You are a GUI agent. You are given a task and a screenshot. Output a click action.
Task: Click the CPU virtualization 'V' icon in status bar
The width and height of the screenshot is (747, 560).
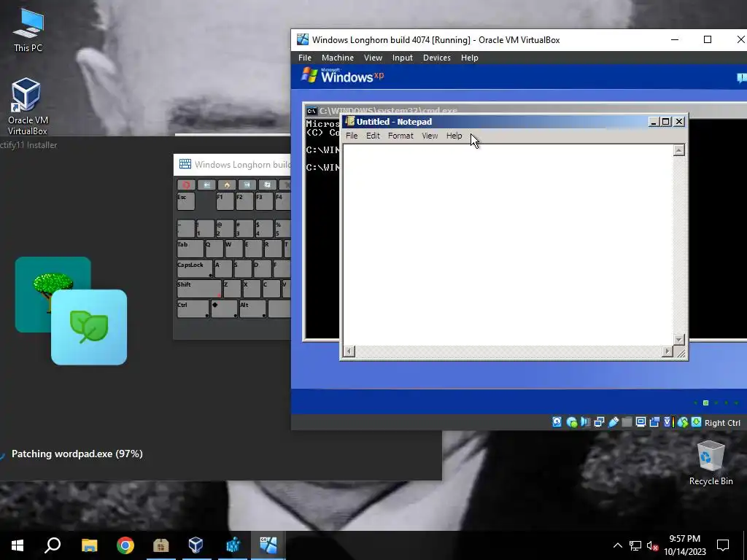coord(667,422)
